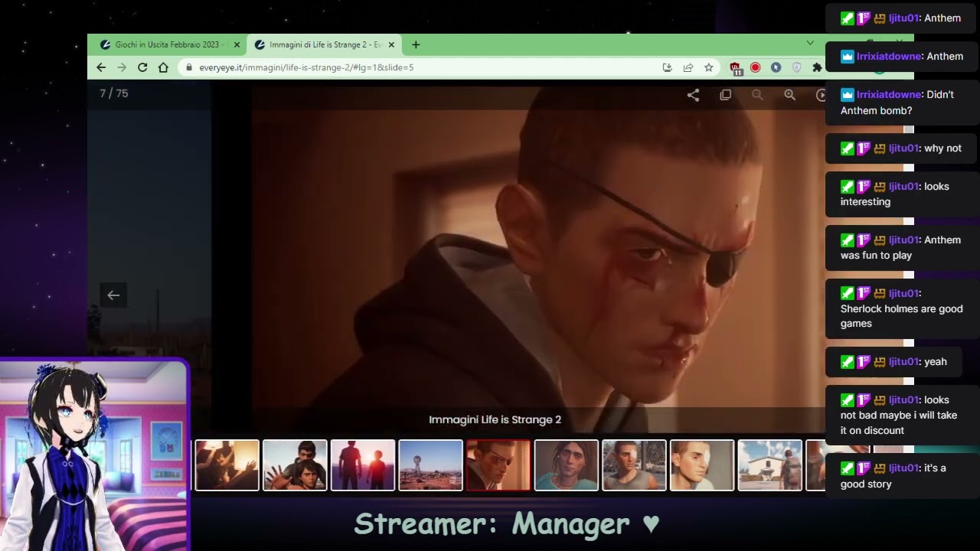Click ljitu01's 'why not' chat message
The width and height of the screenshot is (980, 551).
(x=902, y=148)
